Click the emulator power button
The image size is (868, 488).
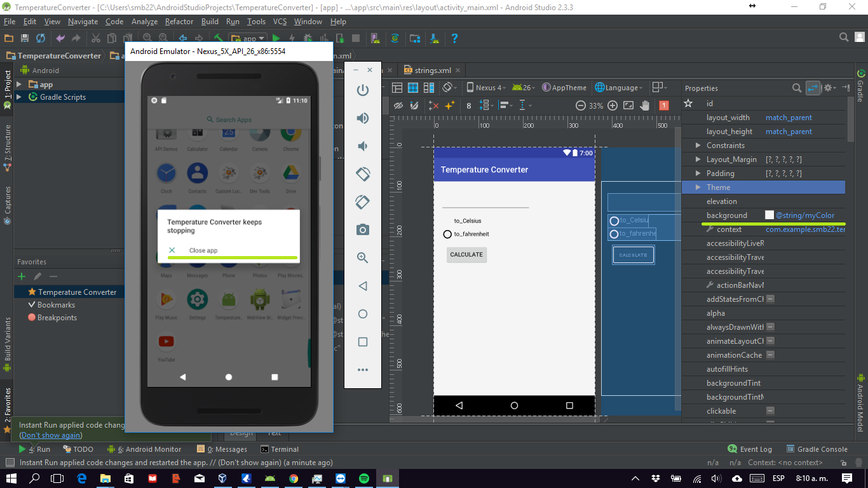(363, 90)
